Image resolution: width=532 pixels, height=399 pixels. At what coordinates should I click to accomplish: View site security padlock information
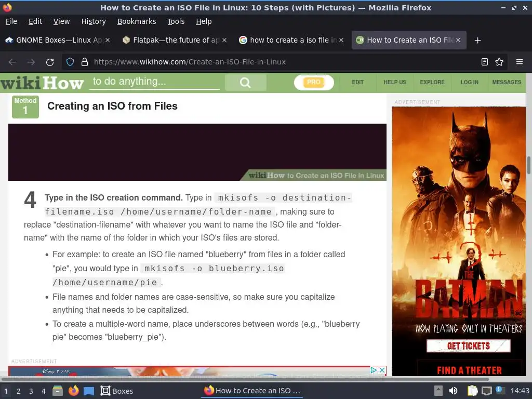coord(85,62)
